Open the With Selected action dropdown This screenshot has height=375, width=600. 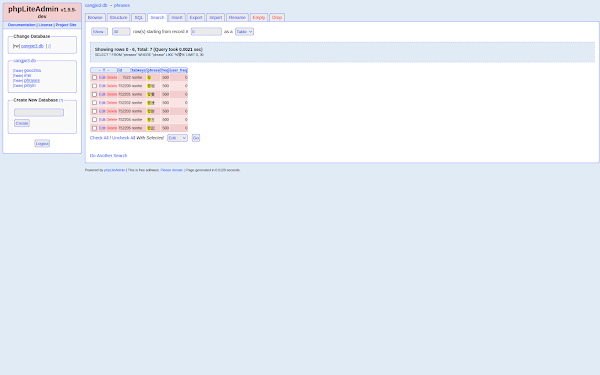177,138
